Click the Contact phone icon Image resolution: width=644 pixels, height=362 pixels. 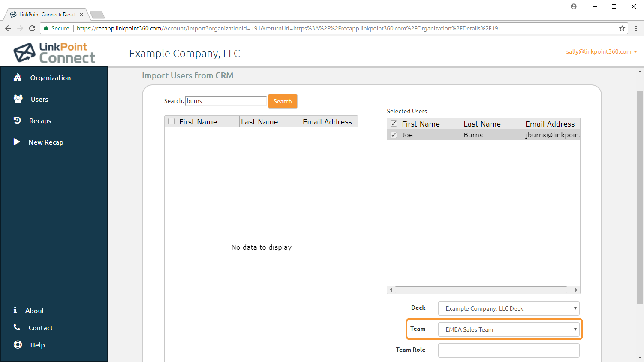(17, 327)
